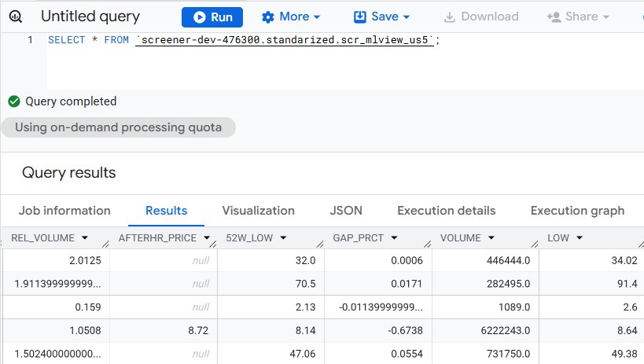The image size is (644, 364).
Task: Open the Execution details tab
Action: 447,211
